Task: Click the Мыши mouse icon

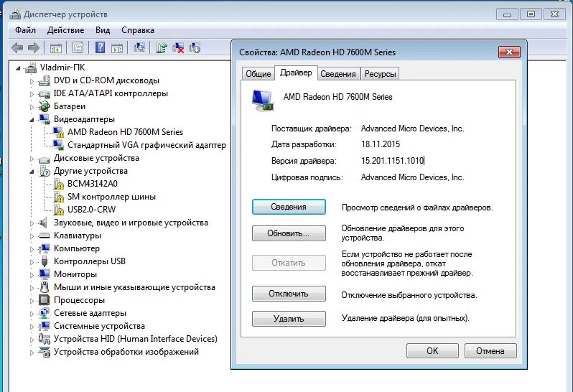Action: [45, 287]
